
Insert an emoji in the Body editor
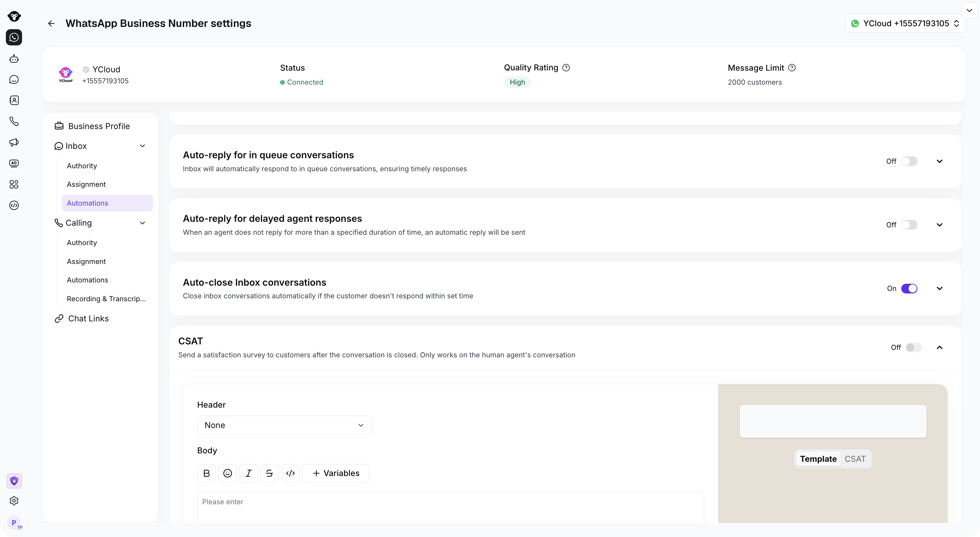tap(227, 473)
